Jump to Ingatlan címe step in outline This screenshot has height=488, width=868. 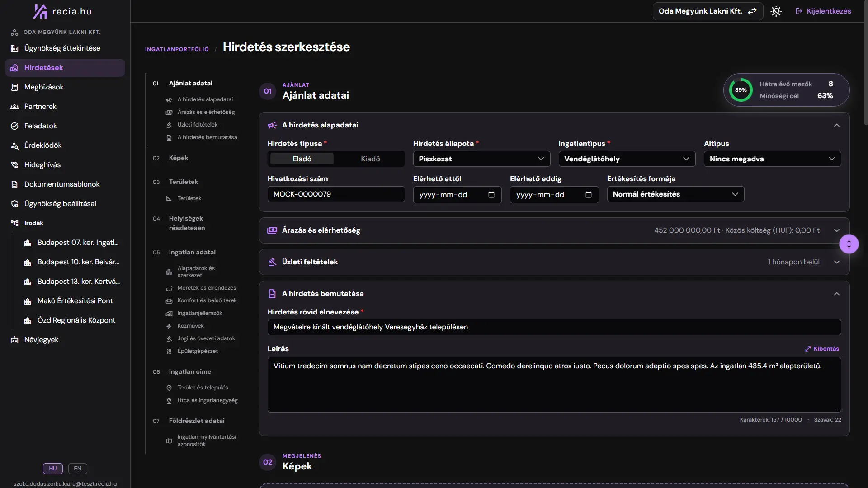click(190, 372)
